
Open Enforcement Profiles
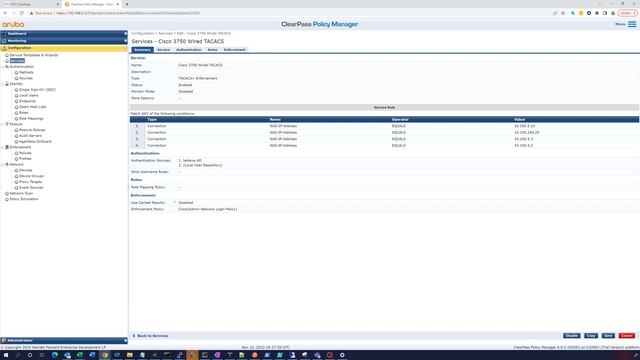click(x=25, y=159)
